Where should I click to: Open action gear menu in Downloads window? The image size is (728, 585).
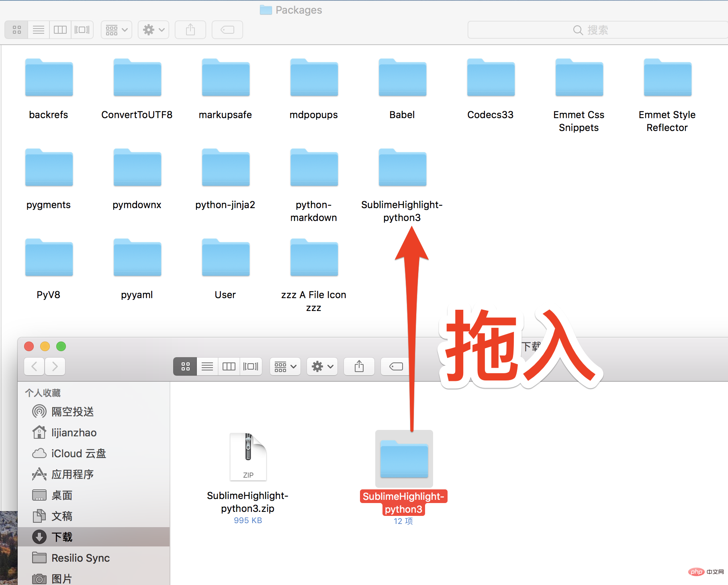click(x=322, y=366)
